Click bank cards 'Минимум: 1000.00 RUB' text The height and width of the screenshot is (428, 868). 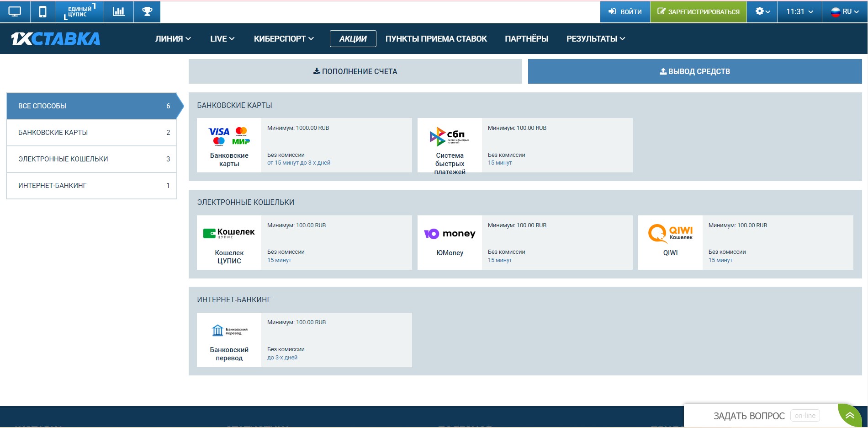(298, 128)
